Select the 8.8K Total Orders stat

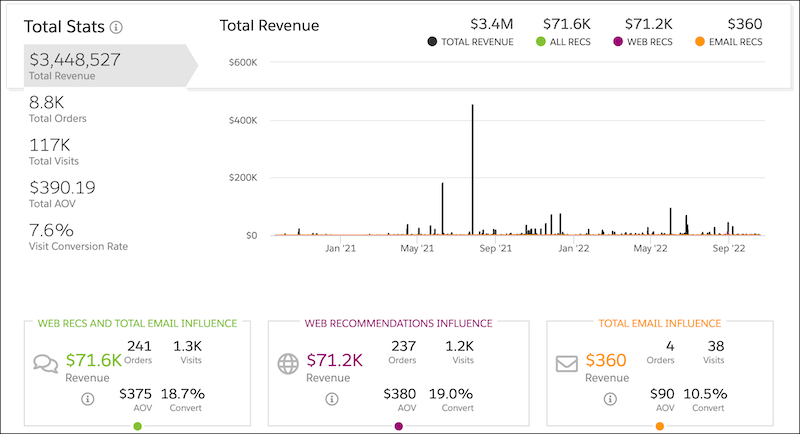click(x=58, y=109)
